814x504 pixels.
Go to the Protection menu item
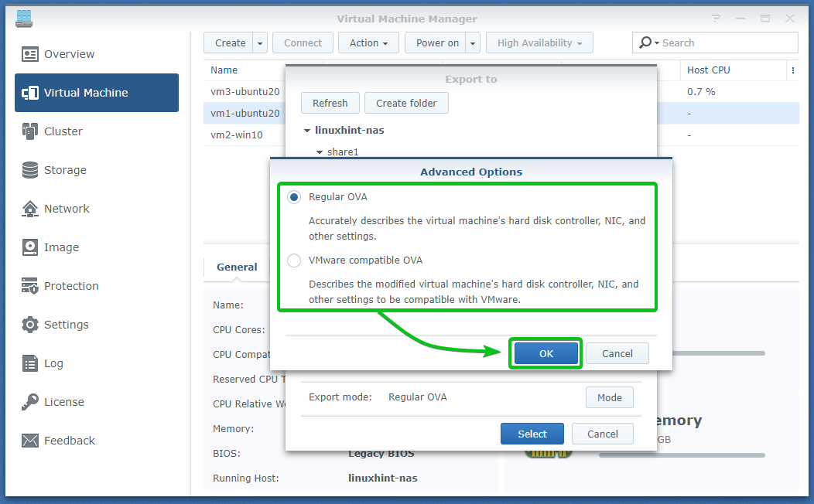[x=97, y=286]
